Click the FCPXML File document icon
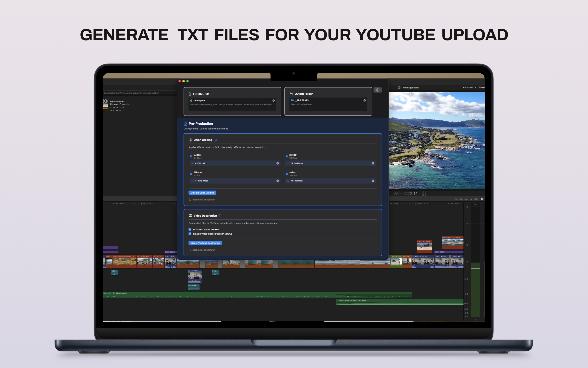Image resolution: width=588 pixels, height=368 pixels. 190,94
